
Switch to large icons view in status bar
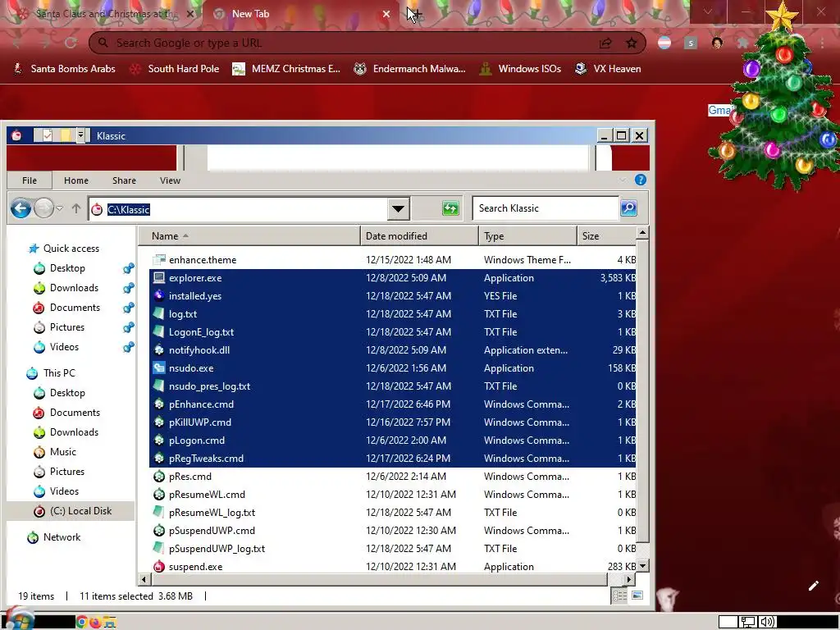[637, 596]
